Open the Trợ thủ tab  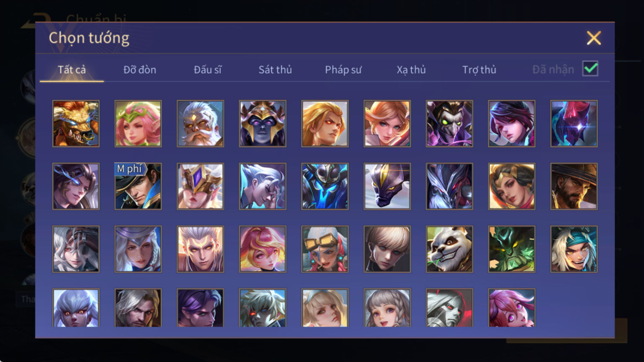click(479, 70)
